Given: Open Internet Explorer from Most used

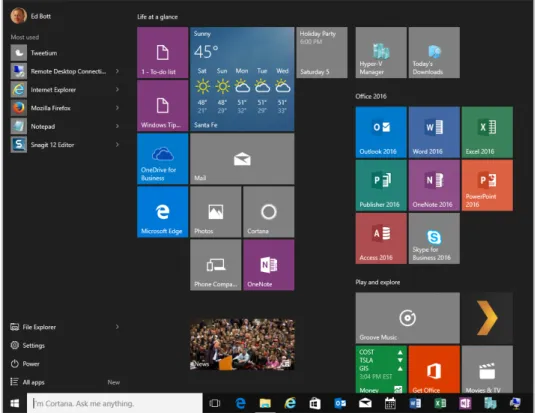Looking at the screenshot, I should (x=65, y=90).
